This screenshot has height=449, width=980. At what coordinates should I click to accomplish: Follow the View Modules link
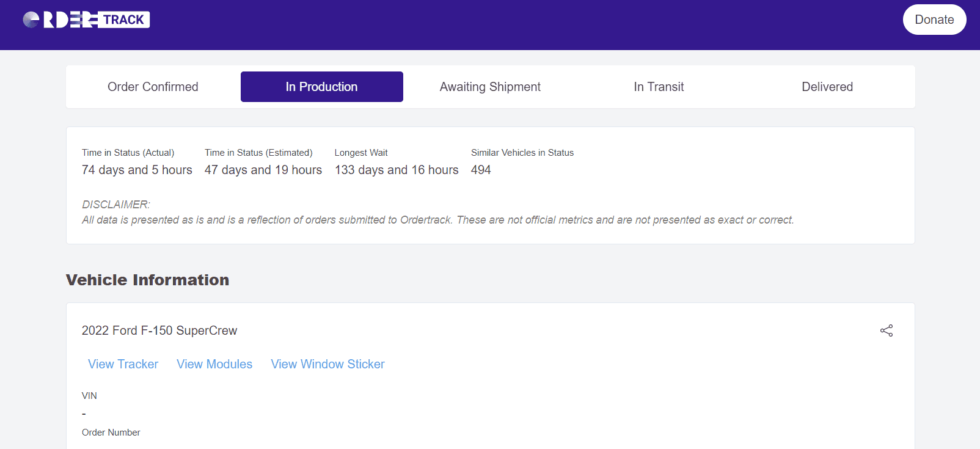pyautogui.click(x=214, y=364)
